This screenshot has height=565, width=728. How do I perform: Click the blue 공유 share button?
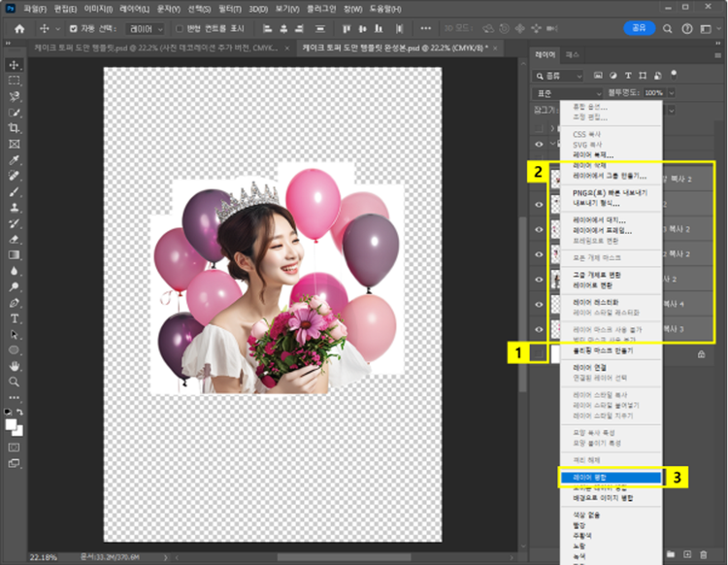pyautogui.click(x=638, y=28)
